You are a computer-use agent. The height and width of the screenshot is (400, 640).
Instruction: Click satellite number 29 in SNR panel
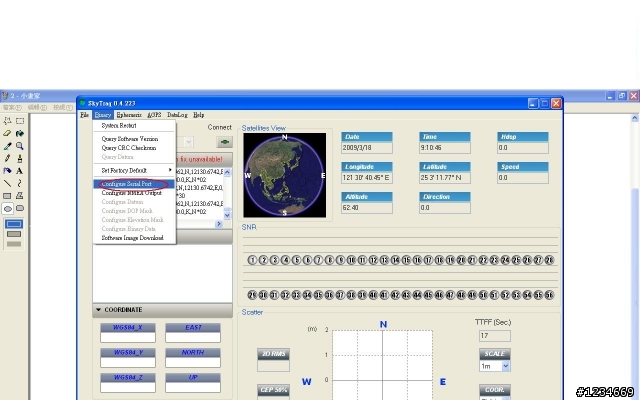tap(252, 295)
